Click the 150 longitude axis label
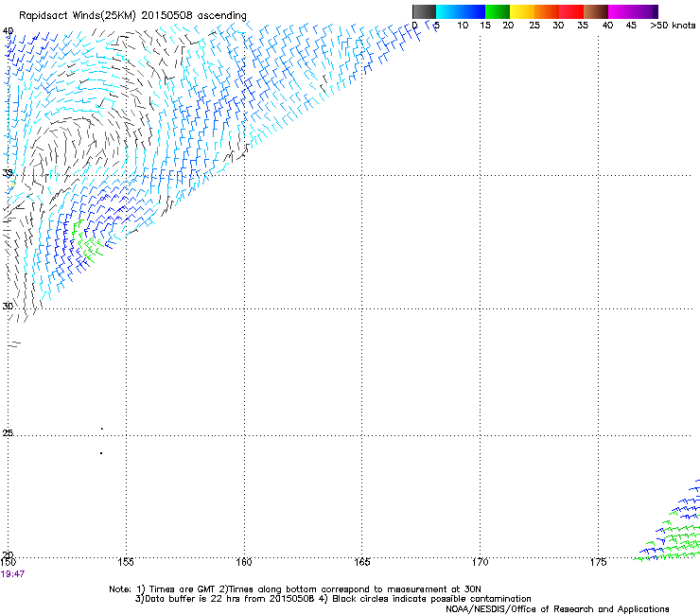The height and width of the screenshot is (615, 700). click(x=8, y=562)
